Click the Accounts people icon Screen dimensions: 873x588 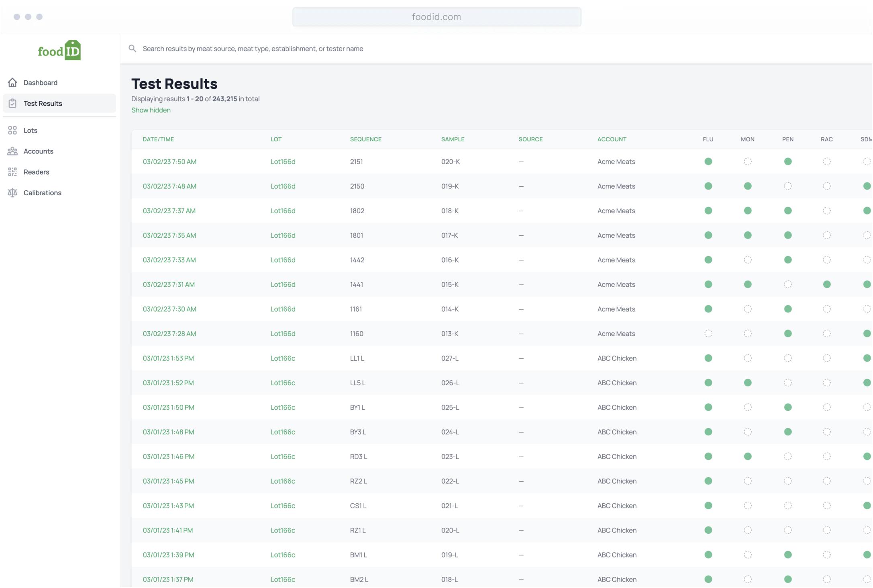click(x=12, y=151)
